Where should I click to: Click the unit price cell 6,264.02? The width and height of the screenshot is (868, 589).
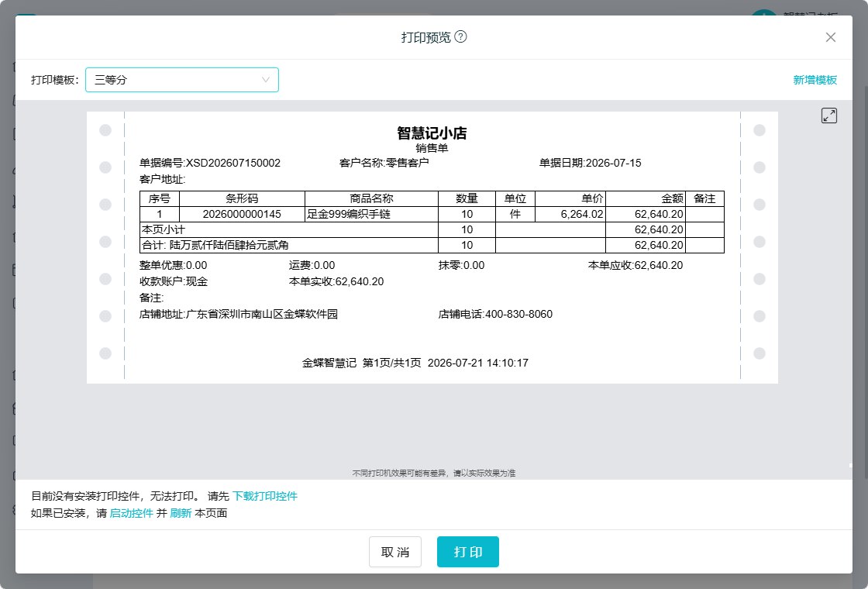570,214
